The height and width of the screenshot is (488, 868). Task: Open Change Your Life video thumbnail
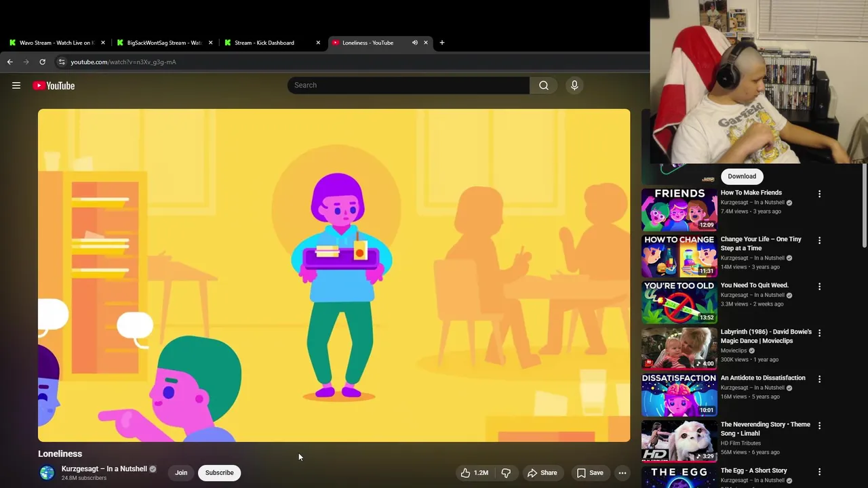pos(679,256)
